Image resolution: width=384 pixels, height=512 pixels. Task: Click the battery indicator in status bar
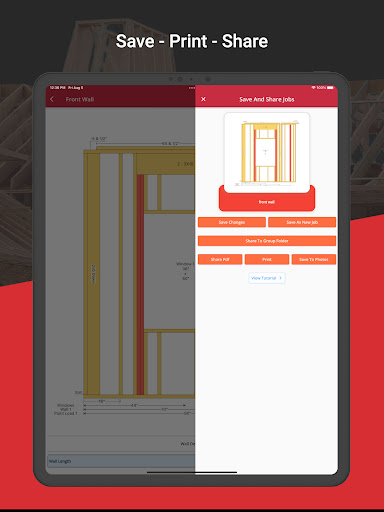pos(330,88)
